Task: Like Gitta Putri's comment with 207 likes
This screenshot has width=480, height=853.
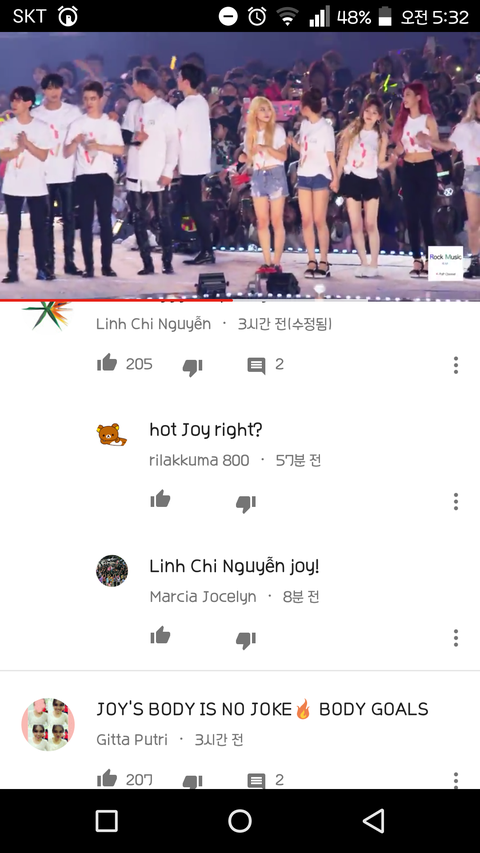Action: [107, 778]
